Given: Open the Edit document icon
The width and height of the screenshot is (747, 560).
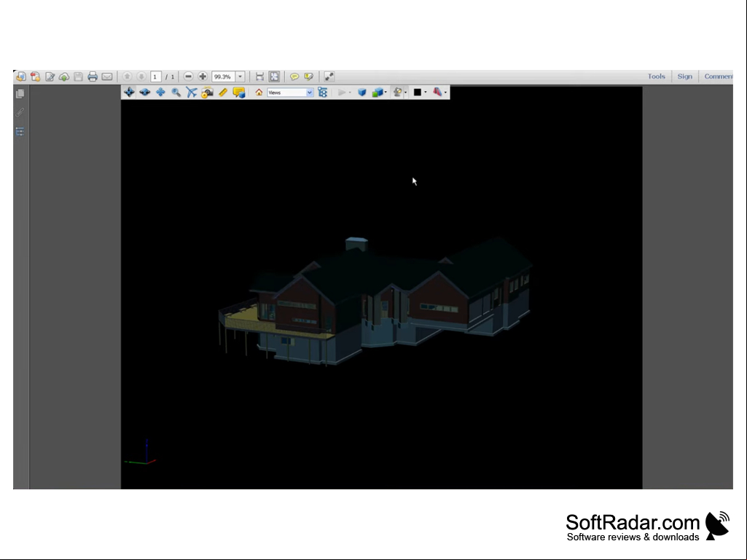Looking at the screenshot, I should 50,76.
